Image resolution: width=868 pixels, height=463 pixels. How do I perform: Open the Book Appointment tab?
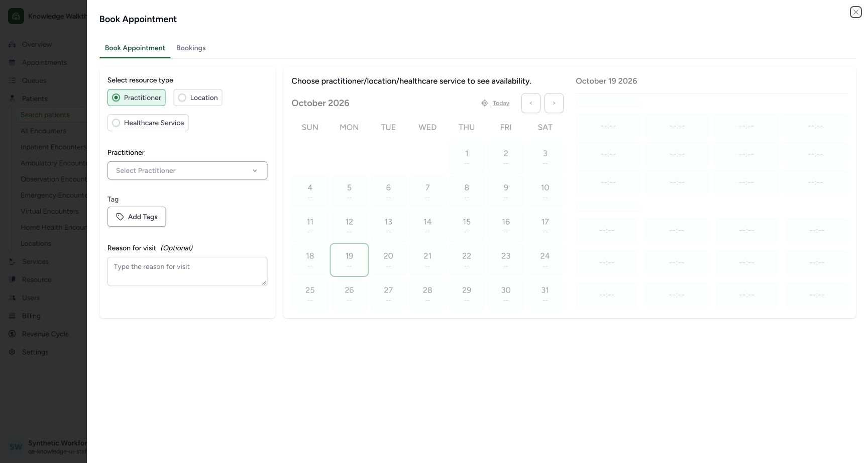(135, 48)
